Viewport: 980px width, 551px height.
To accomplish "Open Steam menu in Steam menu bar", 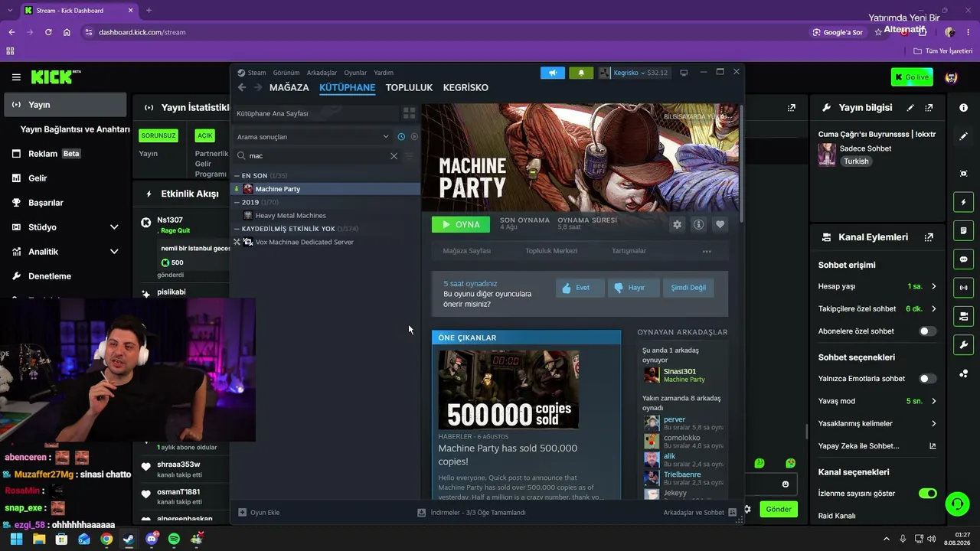I will pyautogui.click(x=256, y=73).
